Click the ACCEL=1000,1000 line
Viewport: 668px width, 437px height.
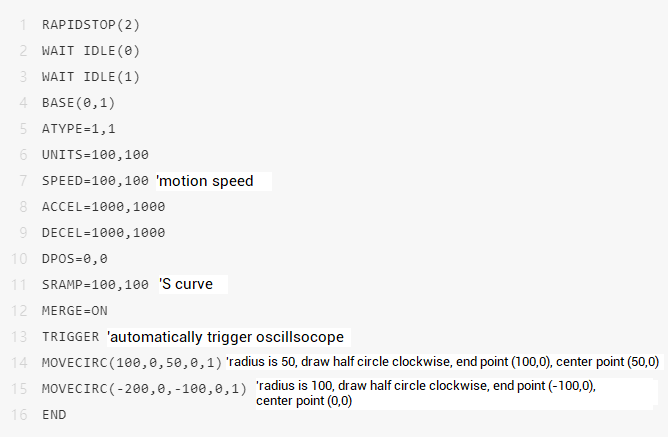(x=103, y=206)
